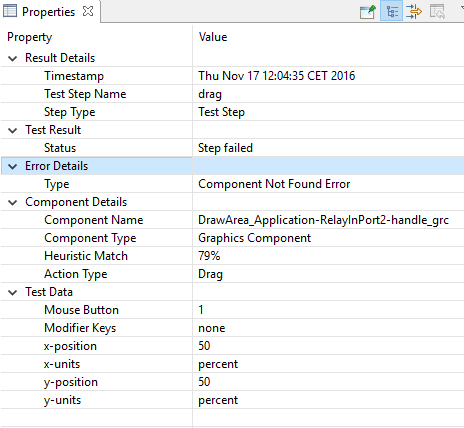Toggle Show Advanced Properties toolbar icon
The width and height of the screenshot is (464, 428).
pos(414,12)
